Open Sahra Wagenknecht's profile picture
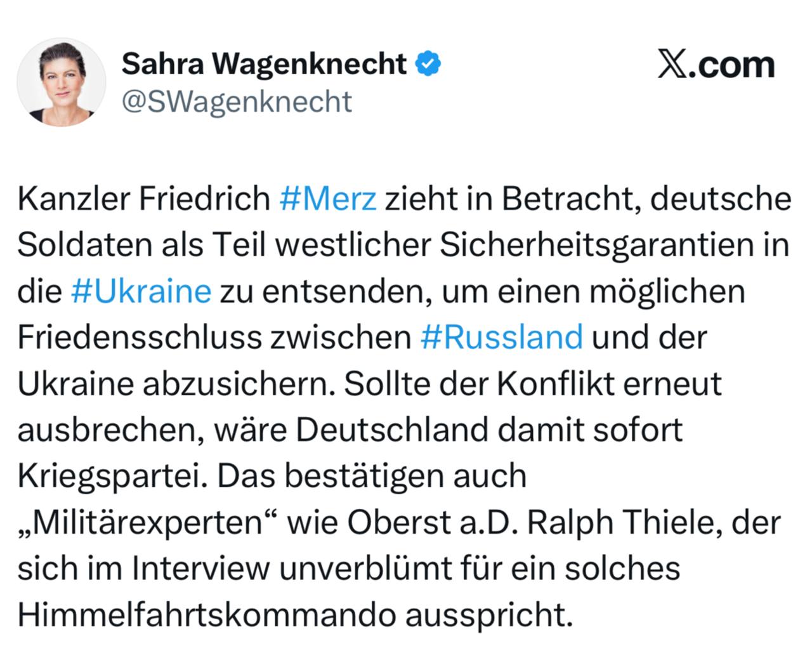The width and height of the screenshot is (812, 665). (61, 82)
